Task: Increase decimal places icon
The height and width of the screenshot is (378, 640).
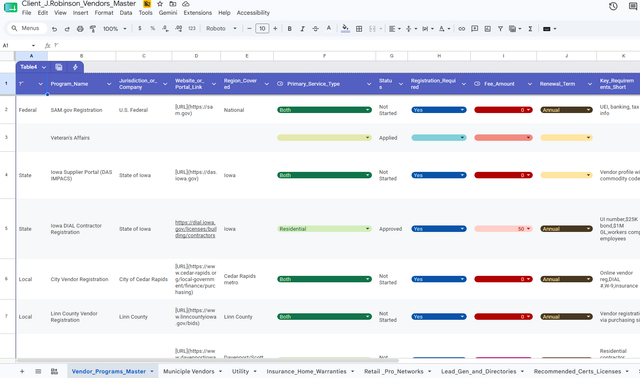Action: pyautogui.click(x=178, y=29)
